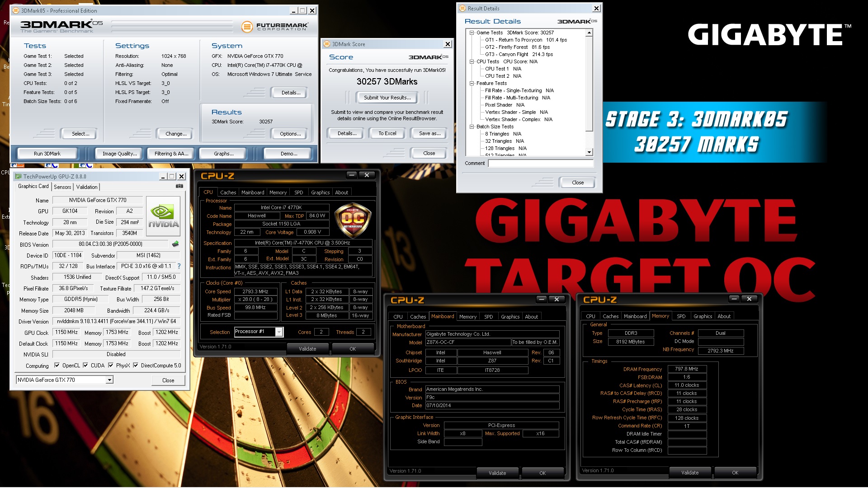Click the 3DMark Score window title icon
This screenshot has width=868, height=488.
click(x=327, y=44)
